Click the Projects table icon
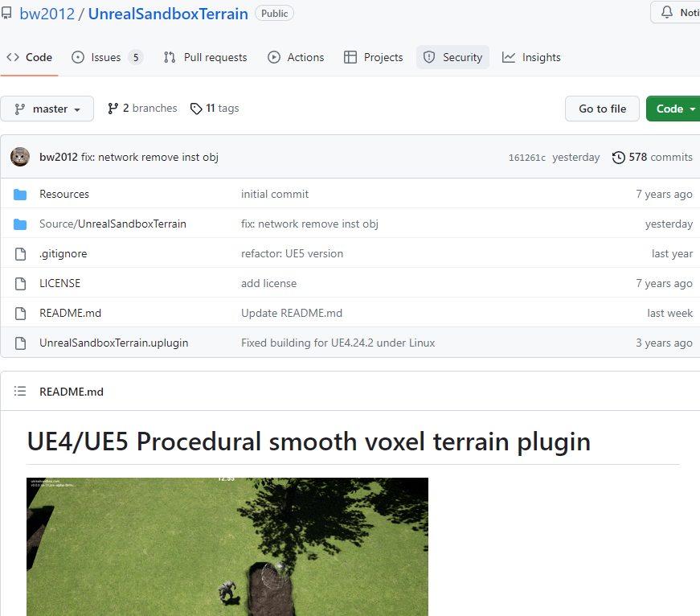700x616 pixels. tap(350, 57)
